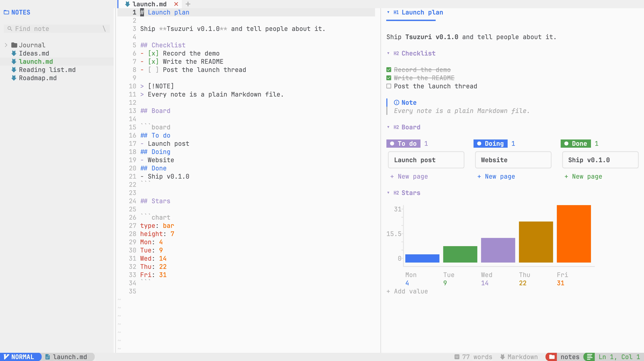Add a New page under Doing

tap(496, 176)
